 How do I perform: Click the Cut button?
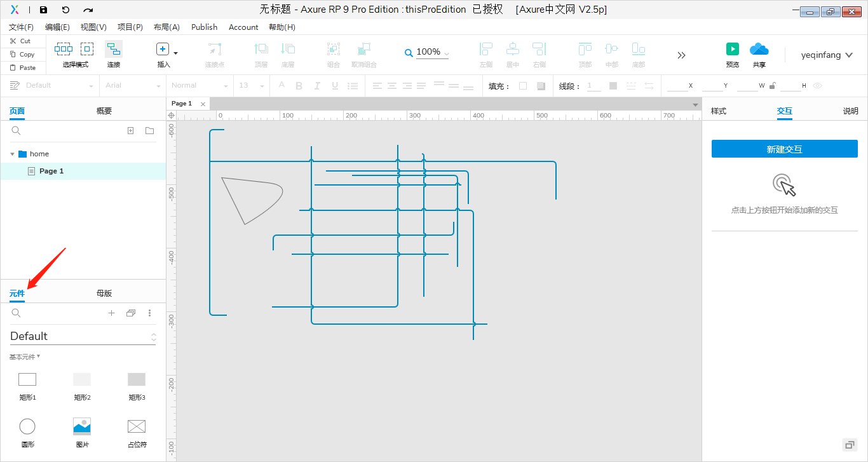pyautogui.click(x=20, y=41)
